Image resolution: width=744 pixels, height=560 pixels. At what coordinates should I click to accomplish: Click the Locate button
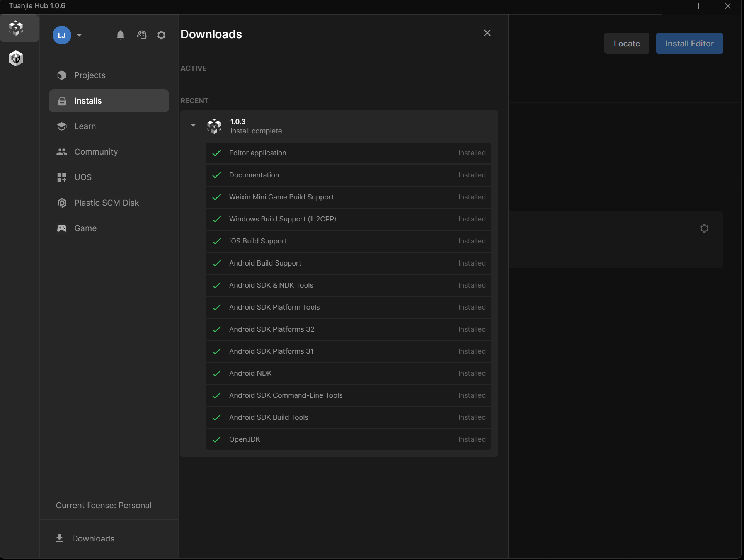click(627, 43)
